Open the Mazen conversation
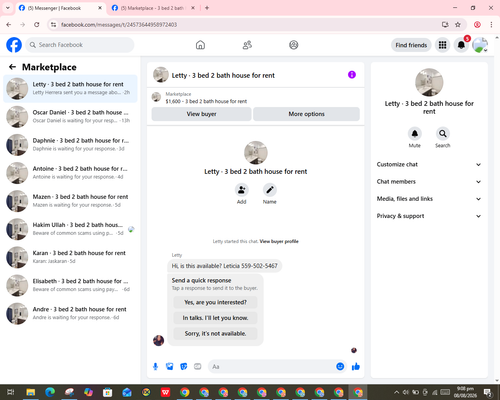 [x=70, y=201]
